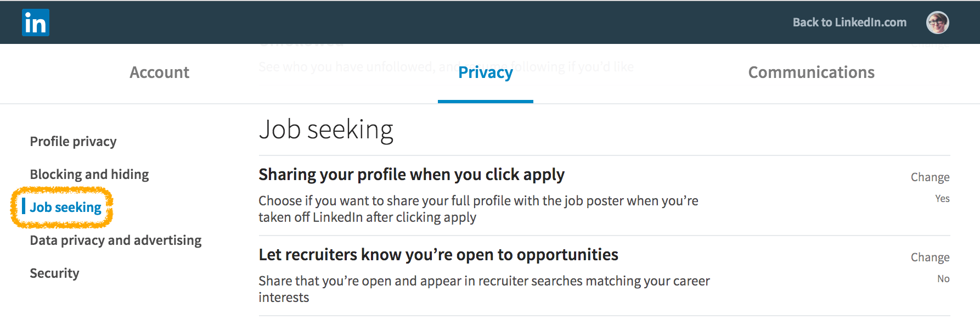
Task: Expand the Let recruiters know section
Action: coord(438,254)
